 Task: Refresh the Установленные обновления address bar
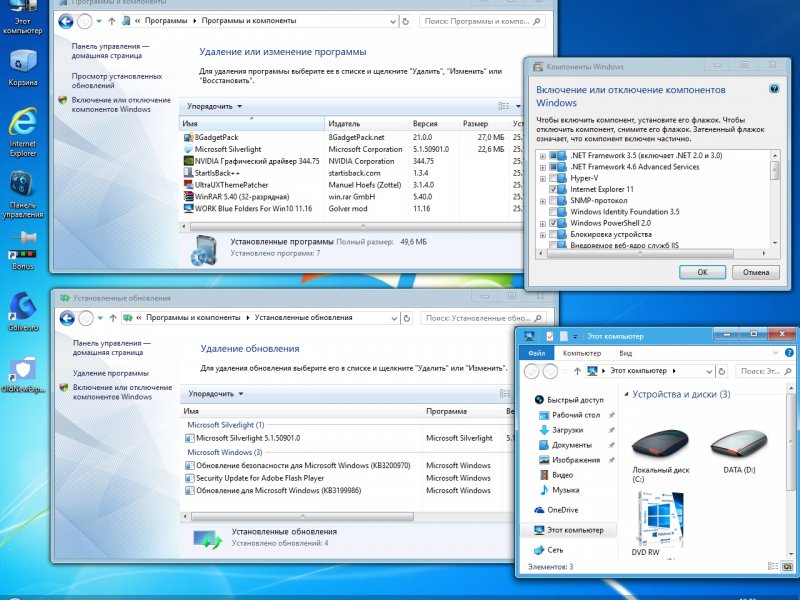tap(407, 318)
